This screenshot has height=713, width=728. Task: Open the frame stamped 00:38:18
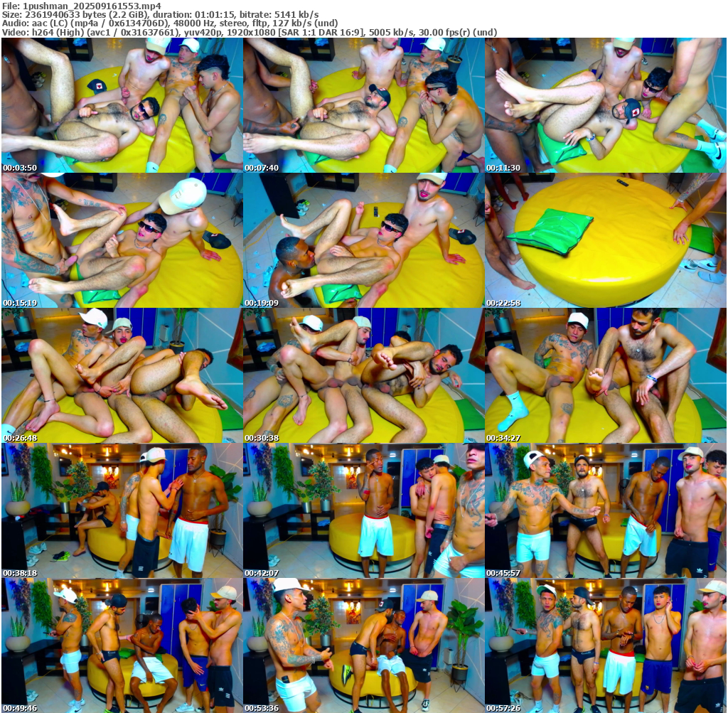coord(122,510)
